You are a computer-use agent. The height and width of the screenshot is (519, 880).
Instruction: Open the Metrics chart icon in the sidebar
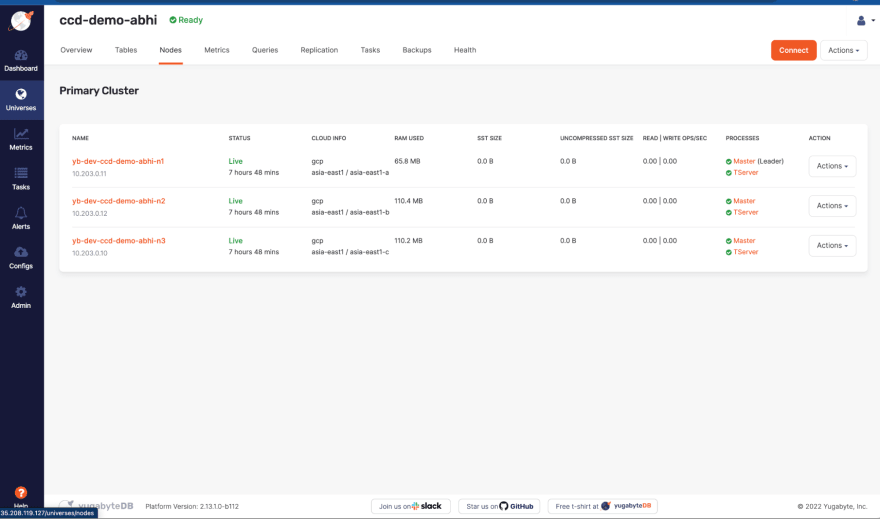coord(21,134)
